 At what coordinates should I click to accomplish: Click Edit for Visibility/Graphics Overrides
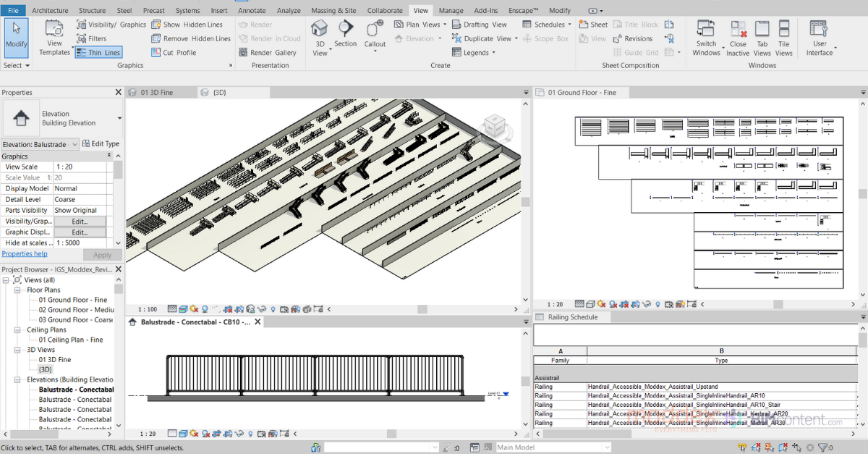point(80,222)
